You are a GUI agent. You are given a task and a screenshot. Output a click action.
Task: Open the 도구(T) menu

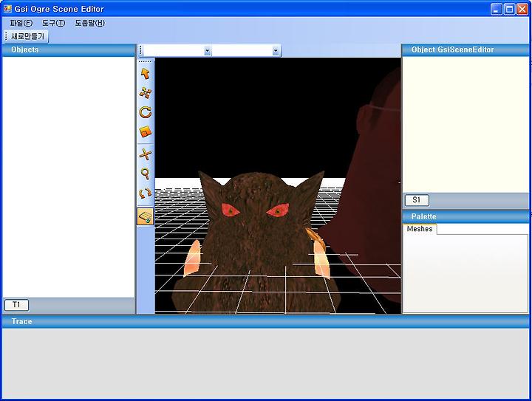pyautogui.click(x=54, y=23)
